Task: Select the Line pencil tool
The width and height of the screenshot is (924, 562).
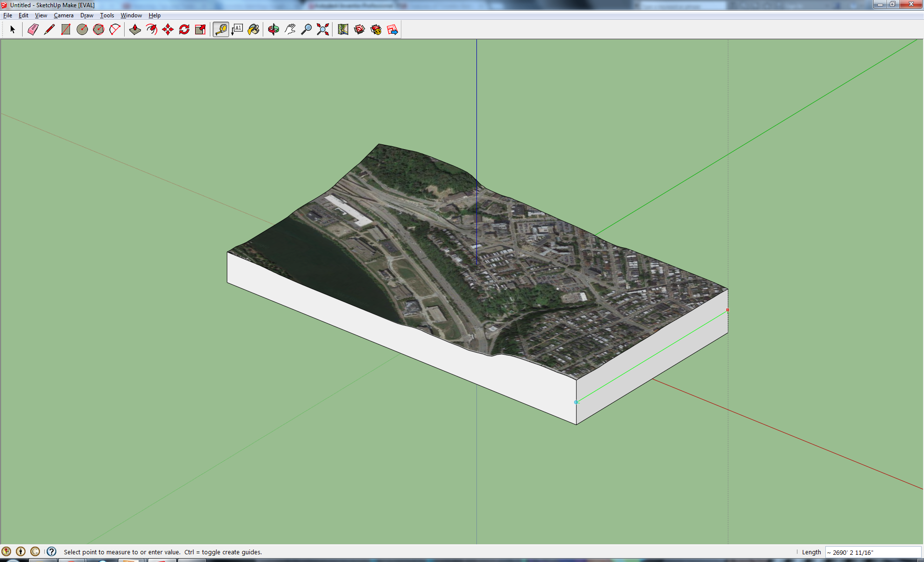Action: tap(49, 29)
